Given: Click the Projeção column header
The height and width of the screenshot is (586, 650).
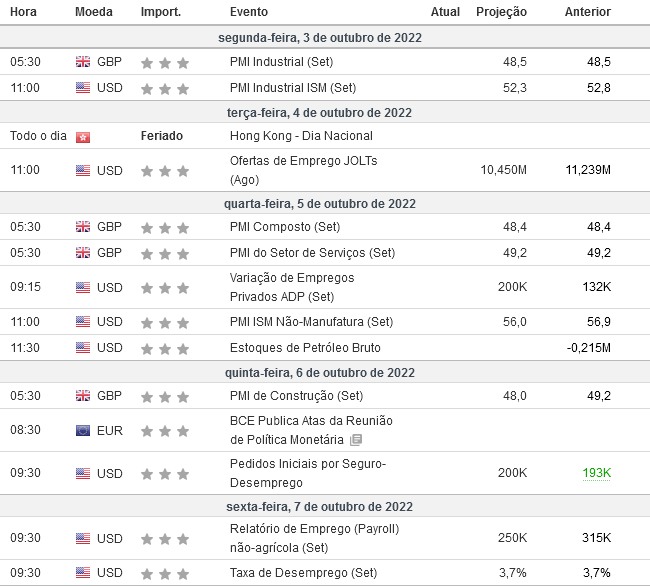Looking at the screenshot, I should pyautogui.click(x=501, y=12).
